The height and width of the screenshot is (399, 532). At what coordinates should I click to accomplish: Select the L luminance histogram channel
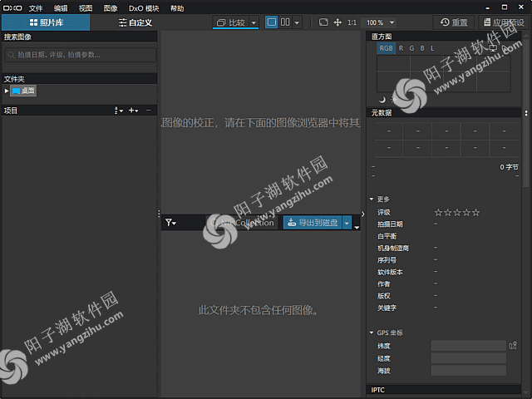(x=432, y=48)
